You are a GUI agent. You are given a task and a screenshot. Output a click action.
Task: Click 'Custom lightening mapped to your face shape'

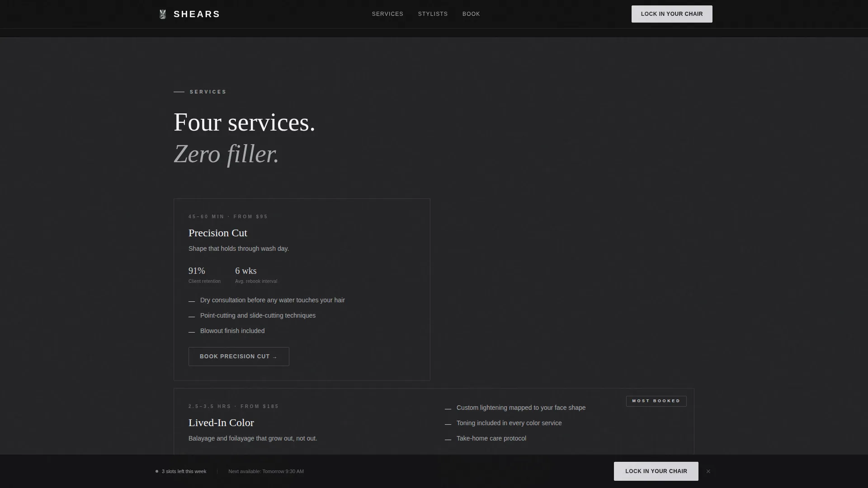521,408
